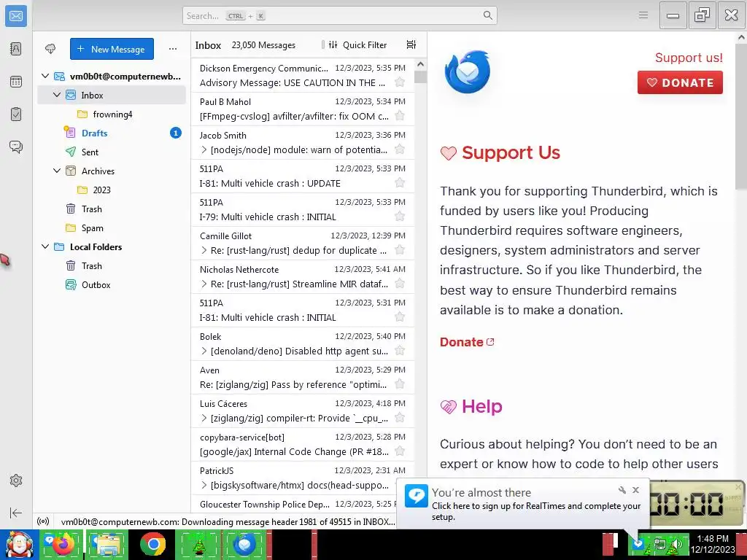Click the message list scroll up arrow

pos(419,64)
